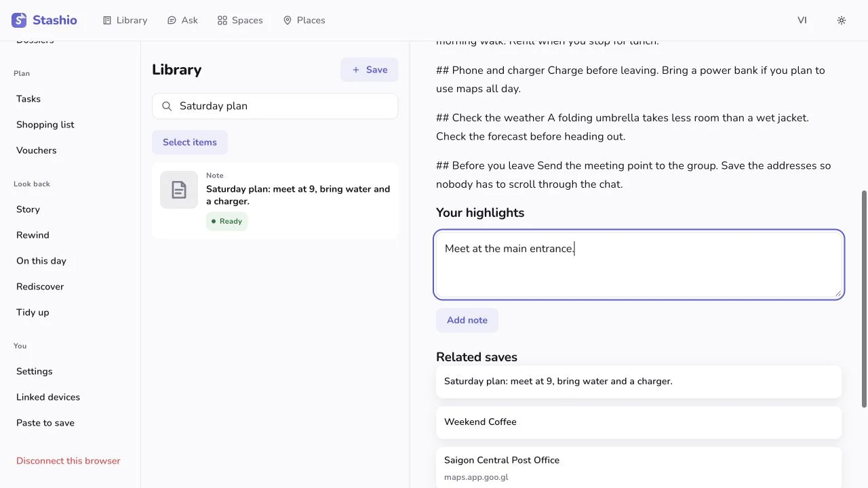Open the Shopping list sidebar item

pyautogui.click(x=45, y=125)
